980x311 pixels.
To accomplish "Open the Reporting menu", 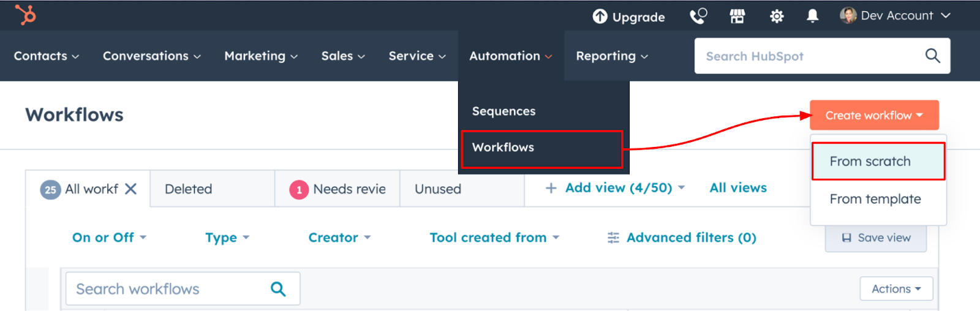I will click(x=612, y=56).
